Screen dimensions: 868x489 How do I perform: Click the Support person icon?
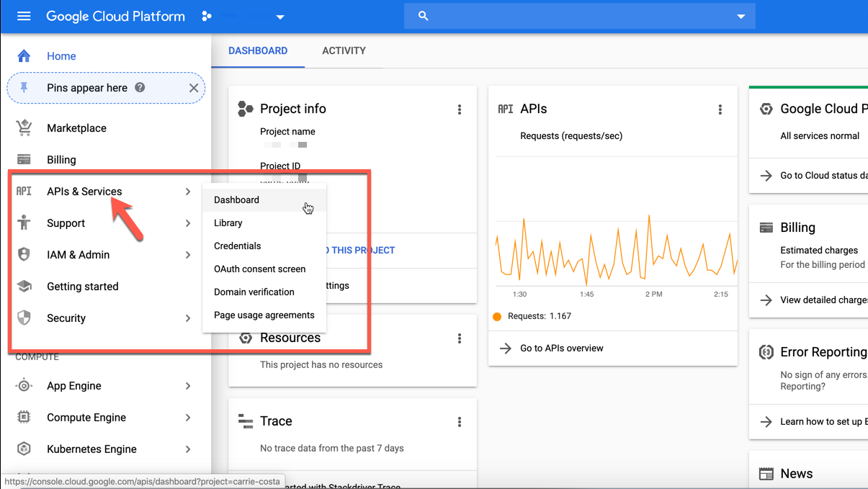coord(24,223)
